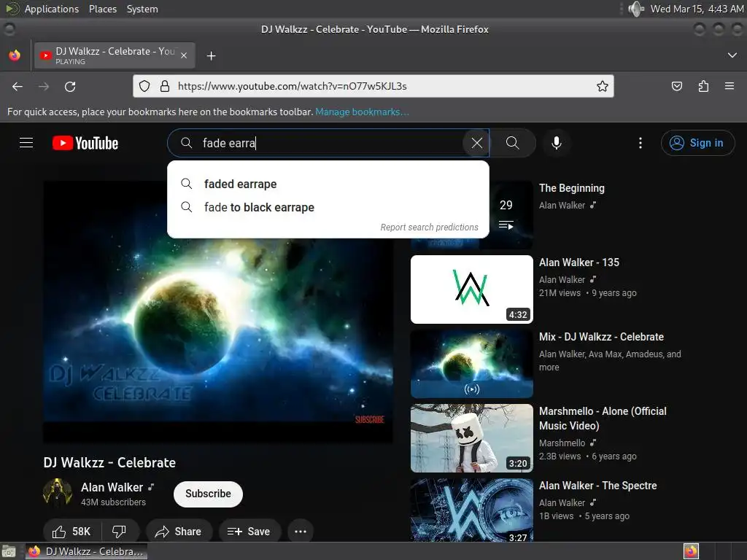
Task: Click video title 'DJ Walkzz - Celebrate'
Action: pyautogui.click(x=109, y=462)
